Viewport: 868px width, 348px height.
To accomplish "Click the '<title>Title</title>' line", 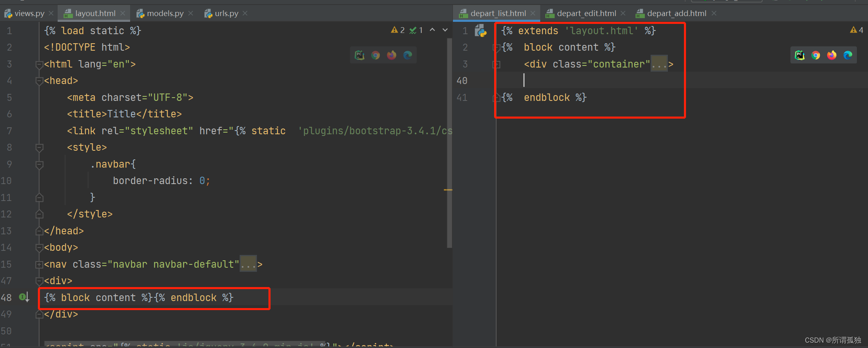I will [x=124, y=114].
